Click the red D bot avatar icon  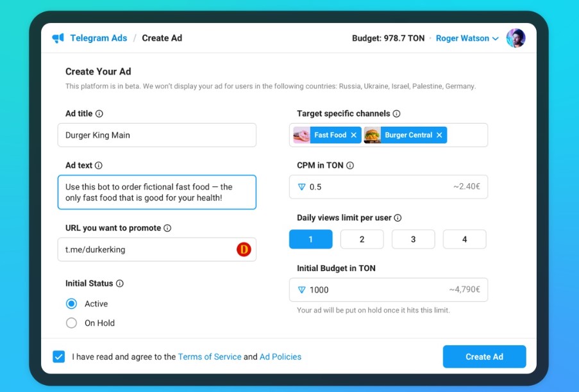(244, 249)
